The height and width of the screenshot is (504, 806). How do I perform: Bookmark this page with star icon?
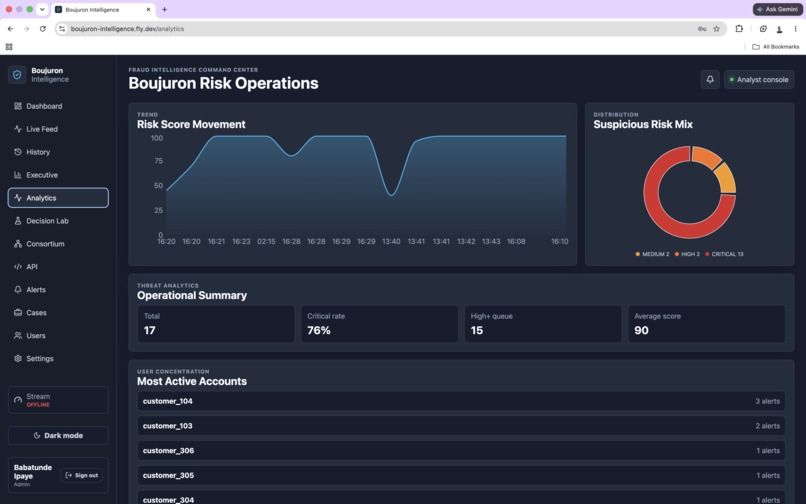pos(716,29)
